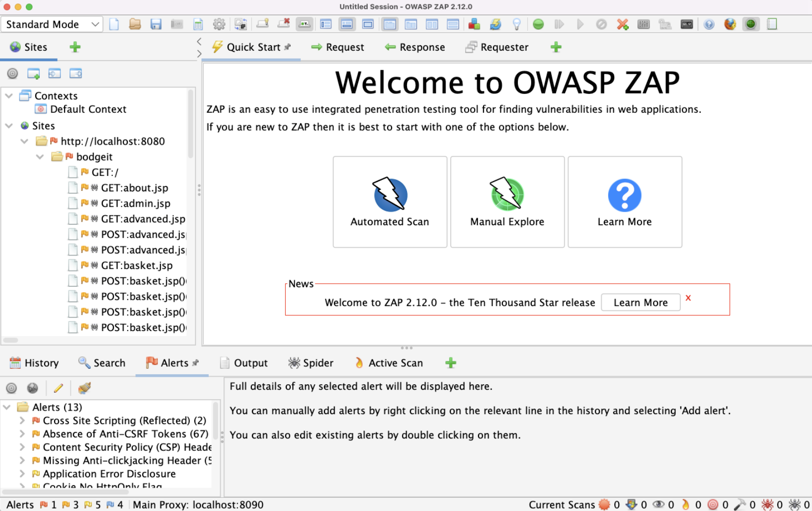Open the Standard Mode dropdown
This screenshot has height=511, width=812.
[51, 24]
